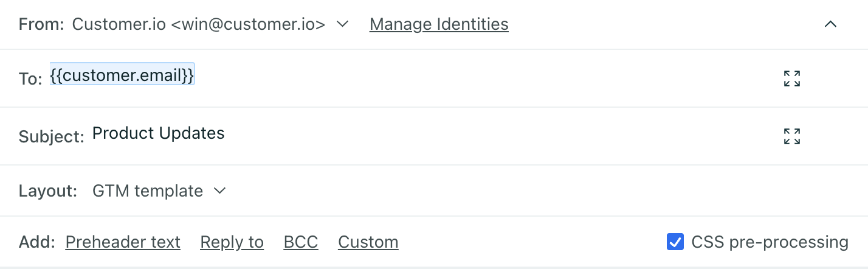Expand the Subject field editor icon
The height and width of the screenshot is (269, 868).
click(791, 136)
